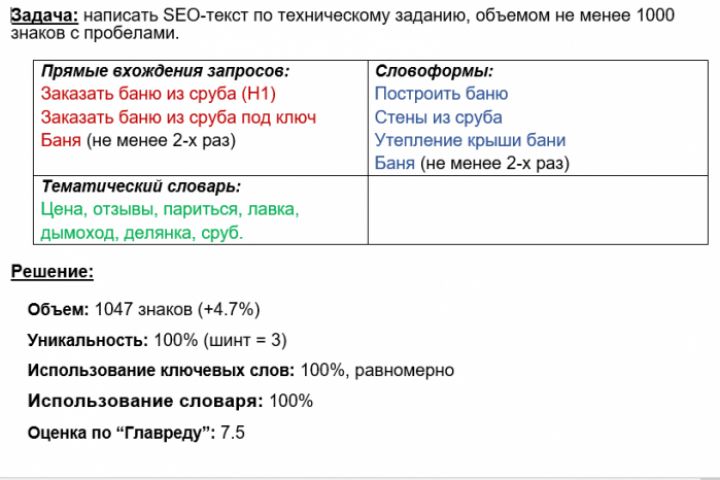
Task: Click the "Стены из сруба" word form
Action: 438,117
